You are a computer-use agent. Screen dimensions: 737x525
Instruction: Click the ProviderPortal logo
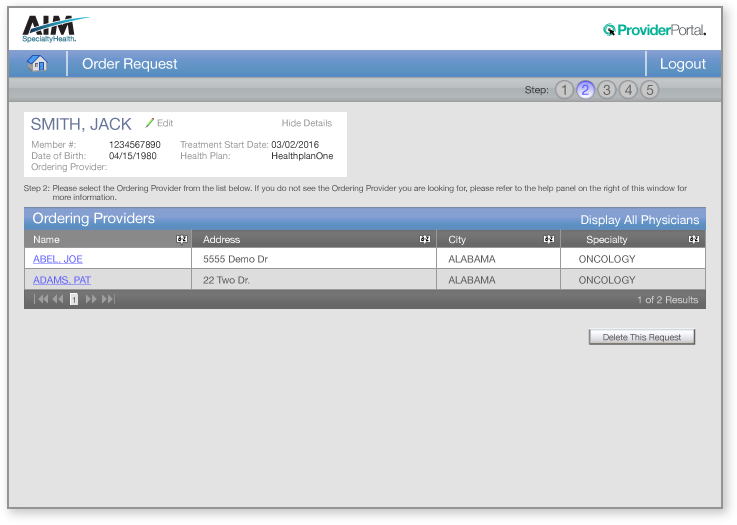[x=654, y=30]
